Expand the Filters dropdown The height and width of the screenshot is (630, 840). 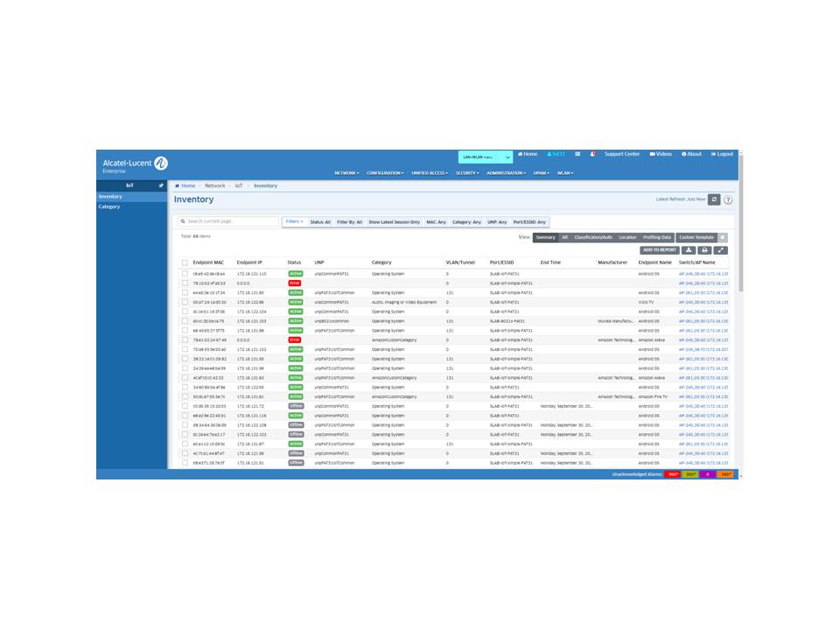pyautogui.click(x=294, y=221)
